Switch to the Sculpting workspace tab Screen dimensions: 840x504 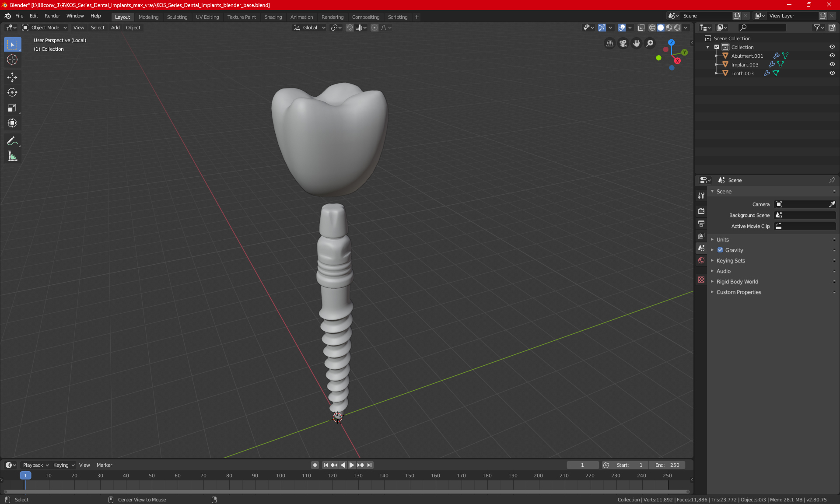tap(177, 17)
